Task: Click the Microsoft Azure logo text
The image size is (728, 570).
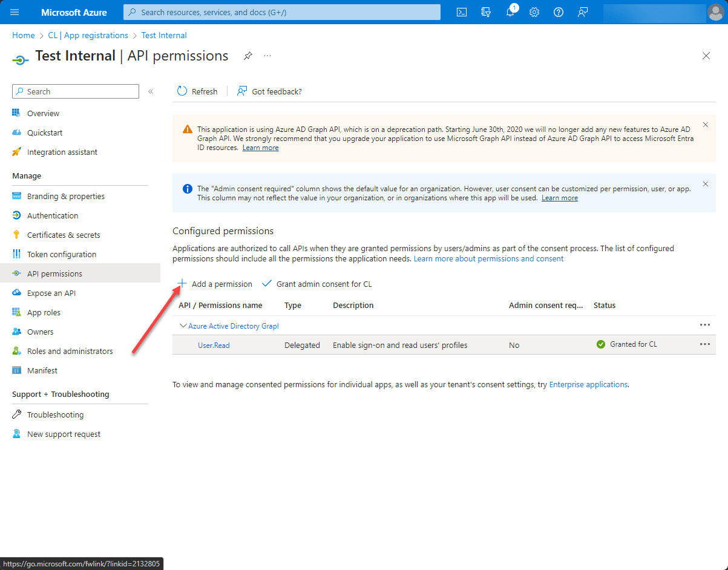Action: (x=74, y=12)
